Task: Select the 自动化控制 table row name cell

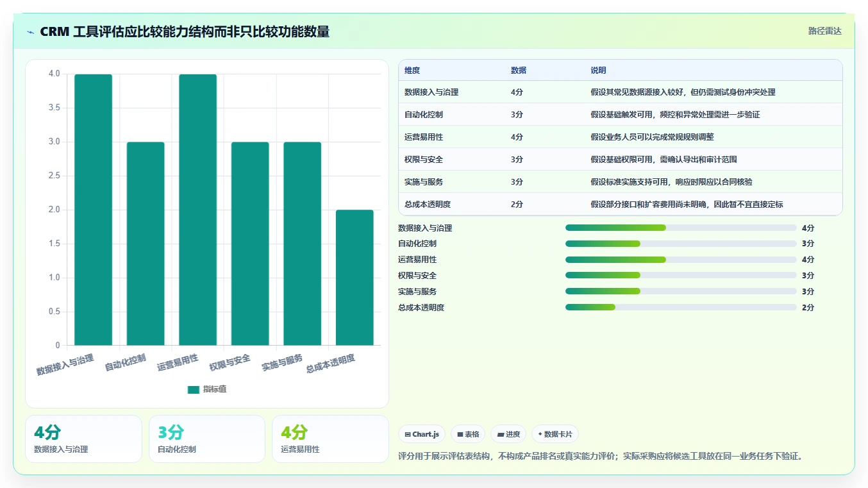Action: pos(424,115)
